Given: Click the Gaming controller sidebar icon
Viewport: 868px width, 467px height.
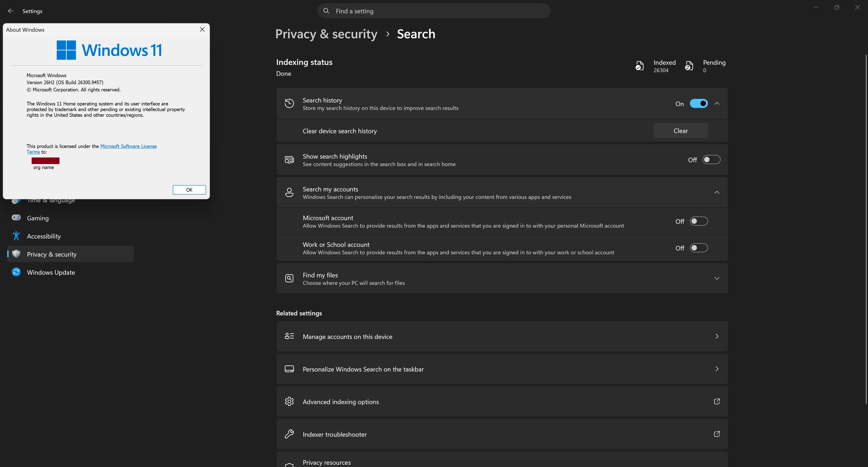Looking at the screenshot, I should pyautogui.click(x=16, y=218).
